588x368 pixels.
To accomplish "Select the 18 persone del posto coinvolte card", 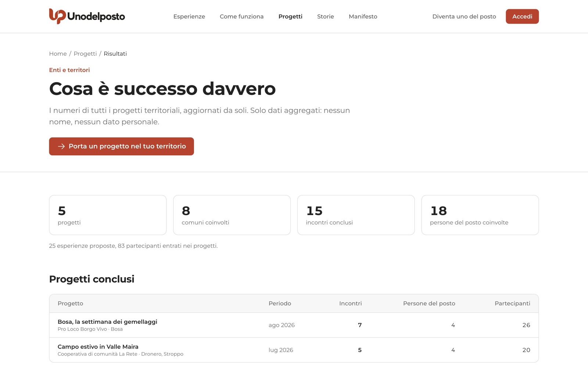I will point(480,215).
